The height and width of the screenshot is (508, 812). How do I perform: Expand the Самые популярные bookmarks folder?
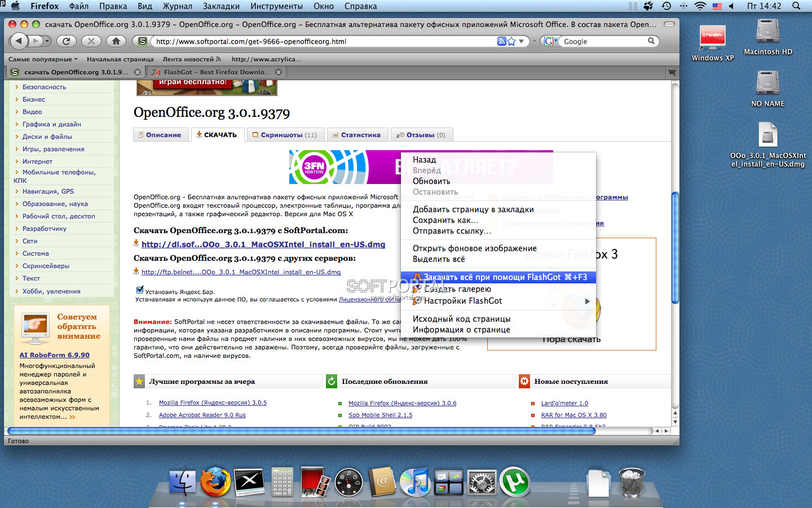[x=43, y=59]
